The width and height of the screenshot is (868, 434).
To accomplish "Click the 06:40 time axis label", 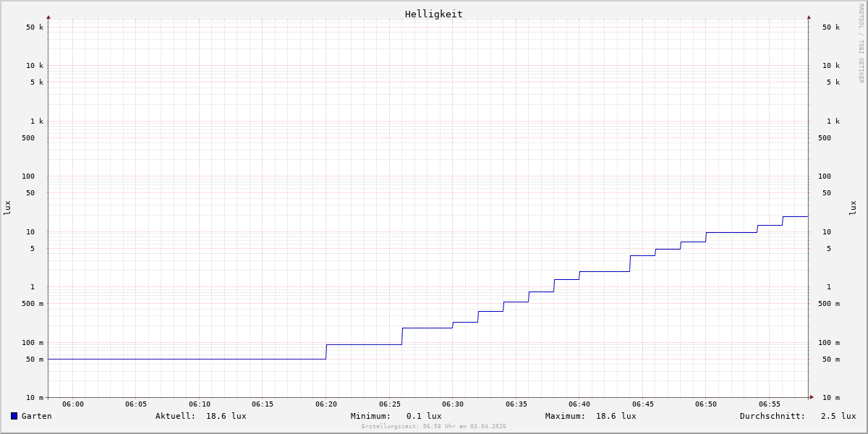I will (579, 404).
